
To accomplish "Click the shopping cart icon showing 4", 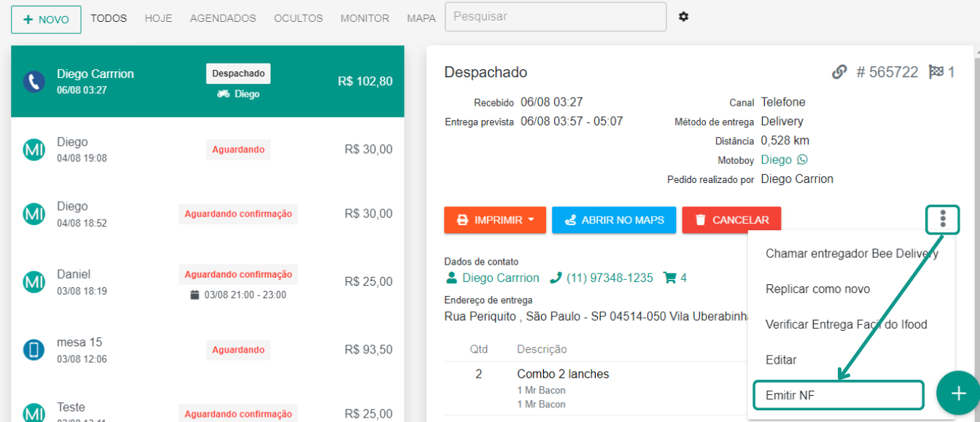I will pos(669,278).
